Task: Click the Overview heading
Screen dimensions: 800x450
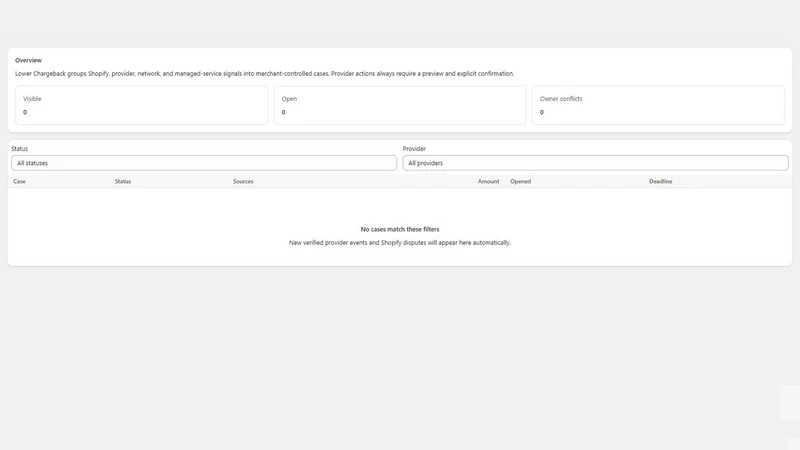Action: (x=29, y=60)
